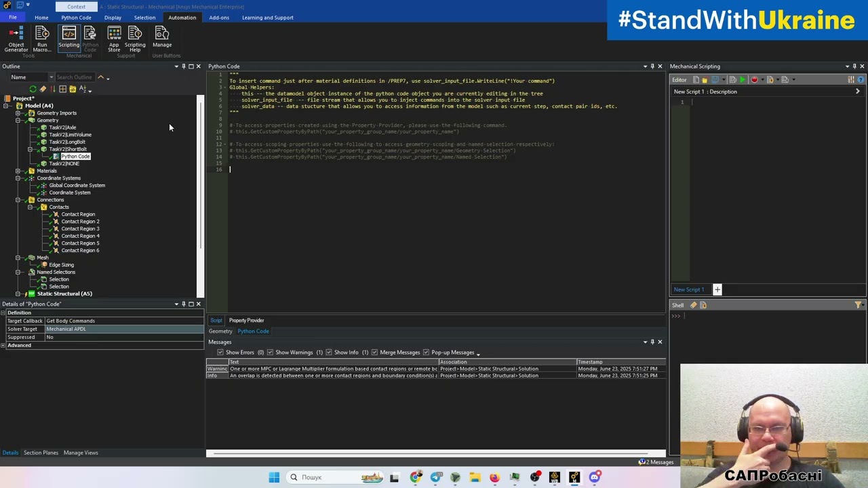868x488 pixels.
Task: Open Learning and Support tab
Action: pyautogui.click(x=267, y=18)
